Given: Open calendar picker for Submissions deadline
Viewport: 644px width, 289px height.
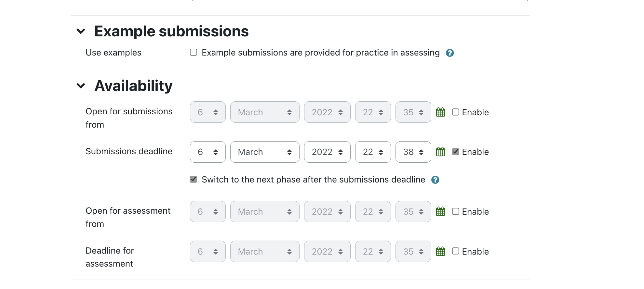Looking at the screenshot, I should [x=440, y=152].
